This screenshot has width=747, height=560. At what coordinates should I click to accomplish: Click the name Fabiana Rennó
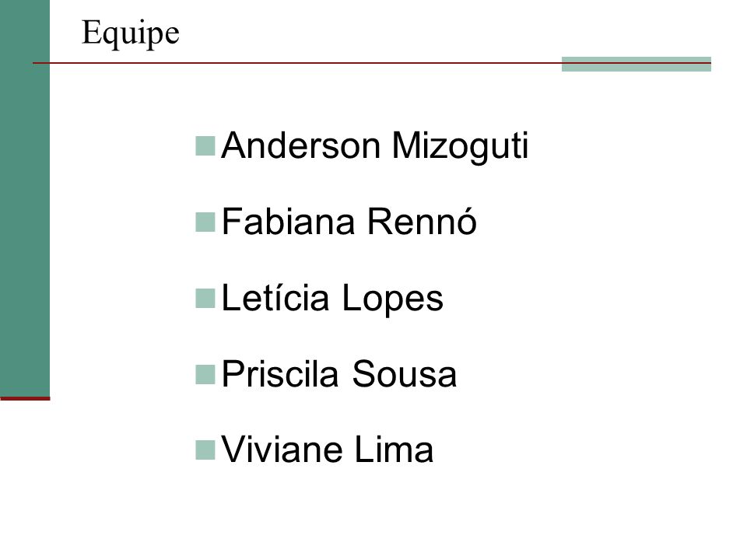(x=349, y=222)
